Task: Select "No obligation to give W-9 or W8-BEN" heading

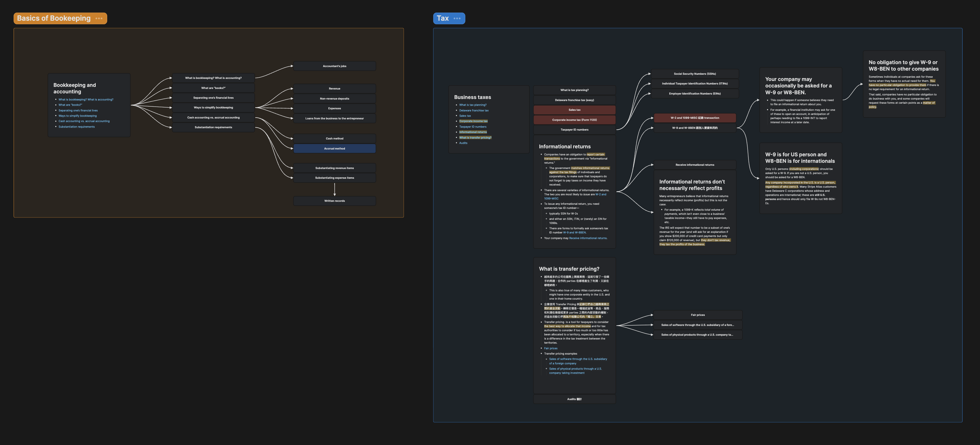Action: [x=903, y=66]
